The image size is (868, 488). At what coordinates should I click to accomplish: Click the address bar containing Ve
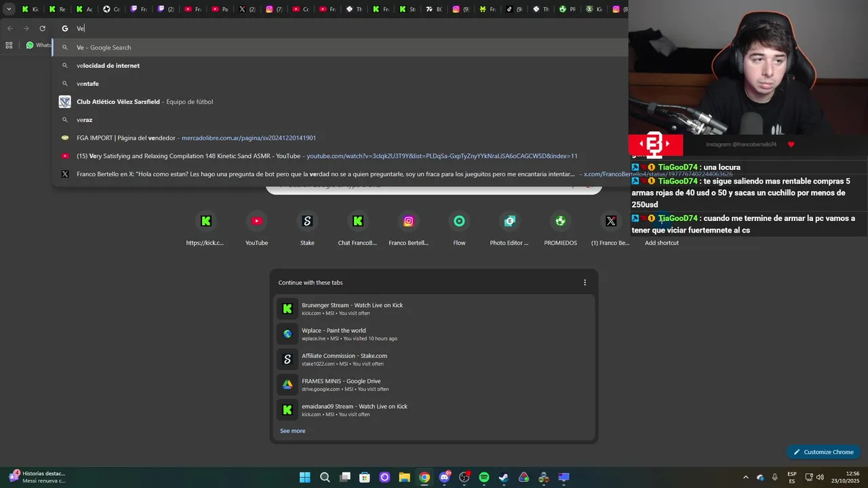(339, 28)
